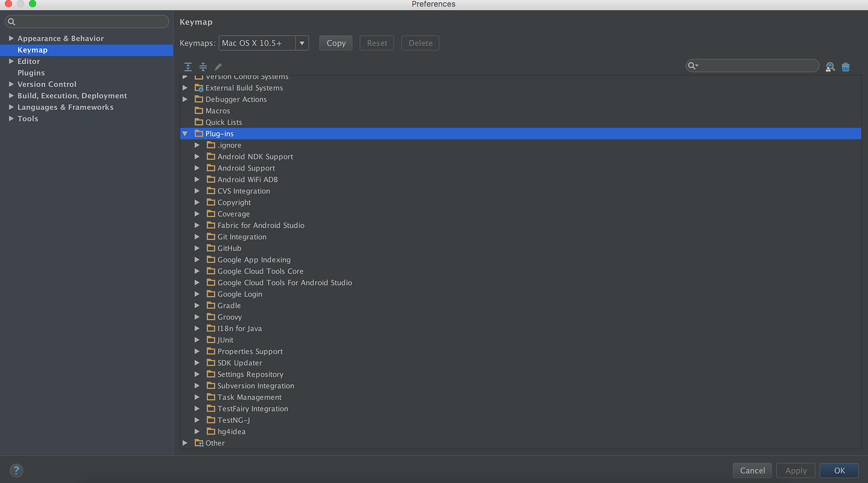Select the Properties Support row

521,352
